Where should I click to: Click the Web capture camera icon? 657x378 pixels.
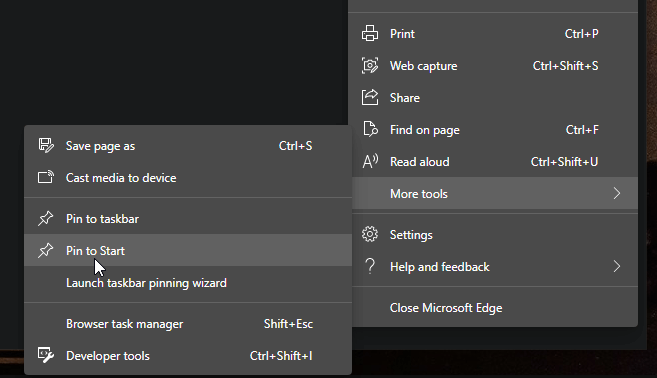click(370, 66)
